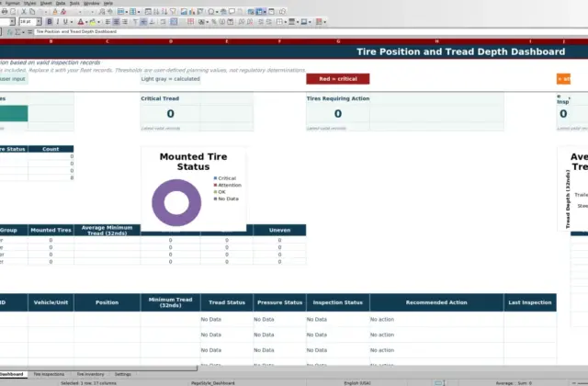This screenshot has height=386, width=588.
Task: Open the Insert Row dropdown arrow
Action: click(x=127, y=12)
